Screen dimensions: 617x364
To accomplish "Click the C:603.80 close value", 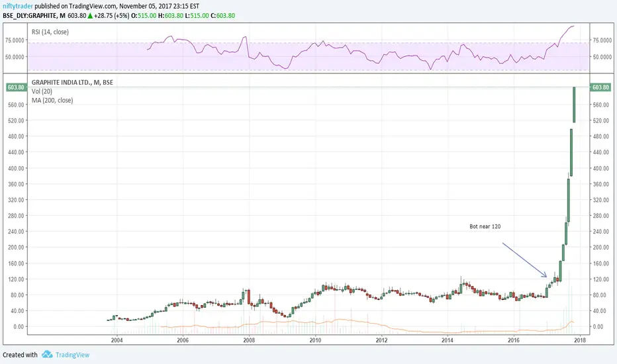I will [222, 16].
